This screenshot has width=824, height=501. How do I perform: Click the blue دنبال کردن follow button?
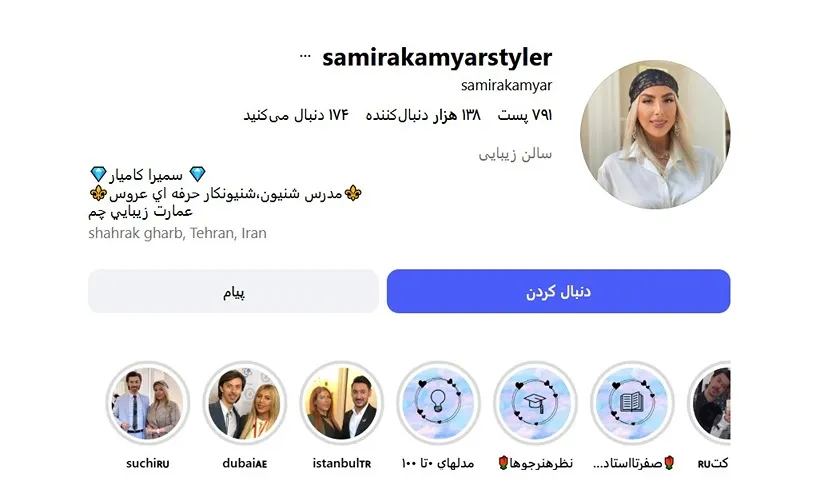[x=559, y=291]
